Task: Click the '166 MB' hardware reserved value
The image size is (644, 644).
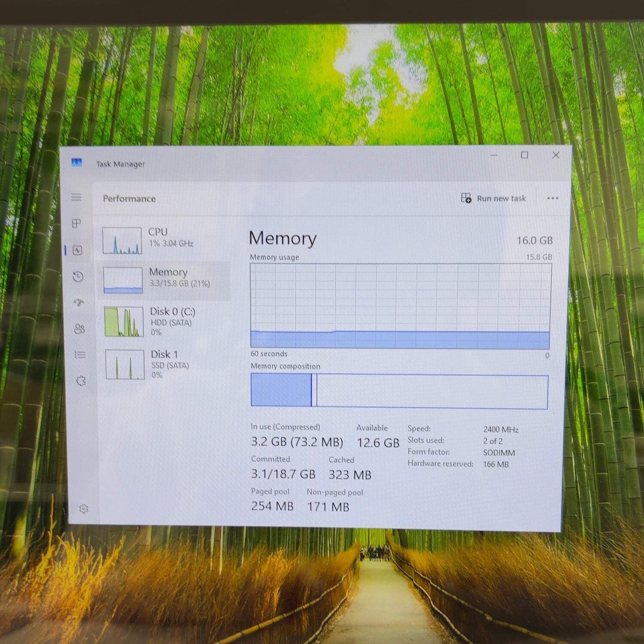Action: pyautogui.click(x=496, y=465)
